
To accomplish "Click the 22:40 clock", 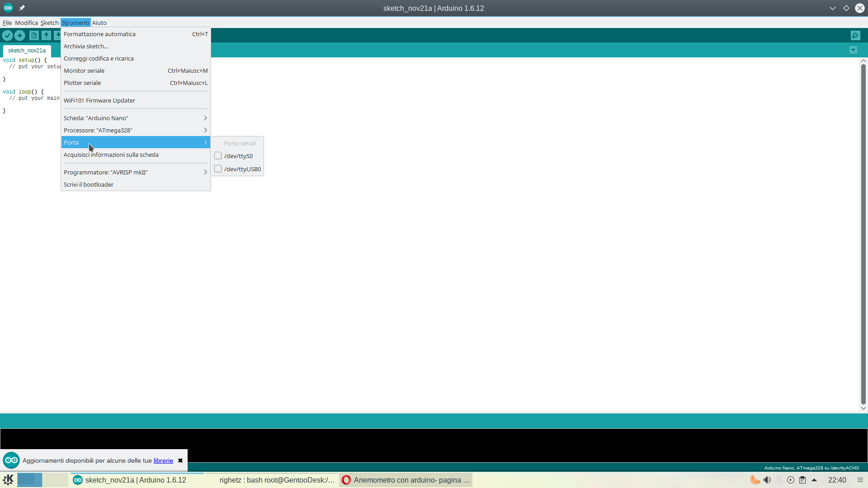I will (837, 480).
